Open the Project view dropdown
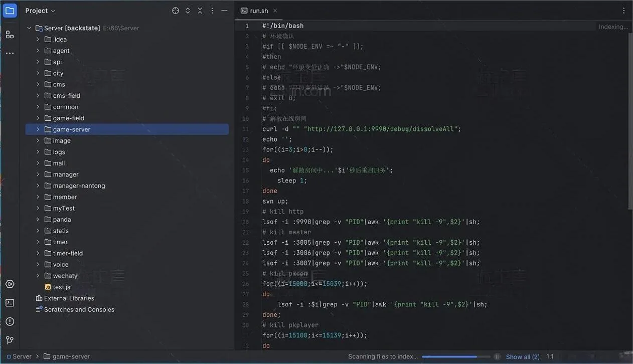Image resolution: width=633 pixels, height=364 pixels. 40,11
